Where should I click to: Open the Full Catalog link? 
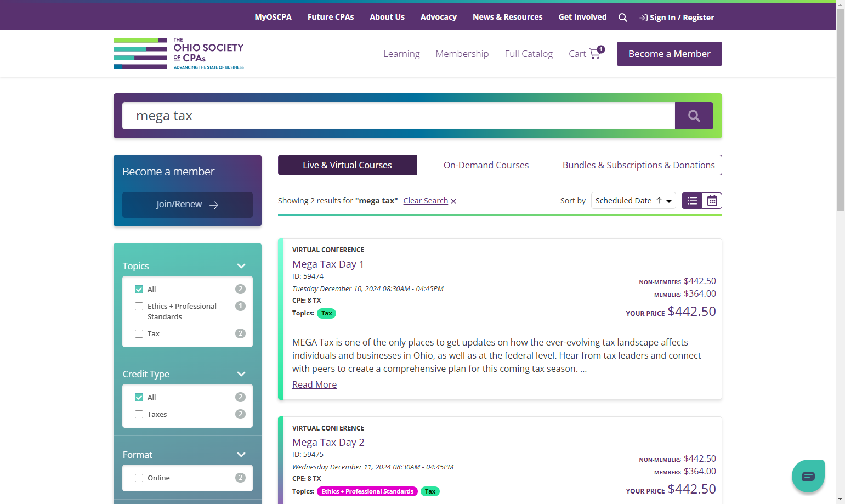(529, 54)
